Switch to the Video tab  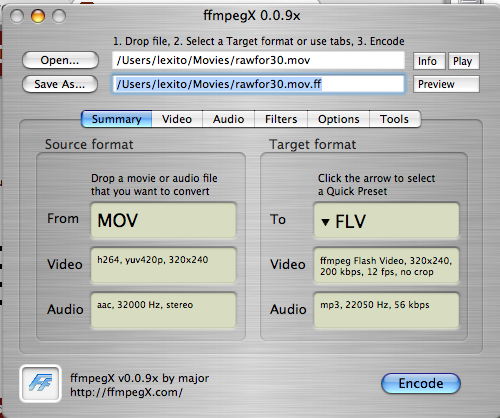pyautogui.click(x=177, y=119)
